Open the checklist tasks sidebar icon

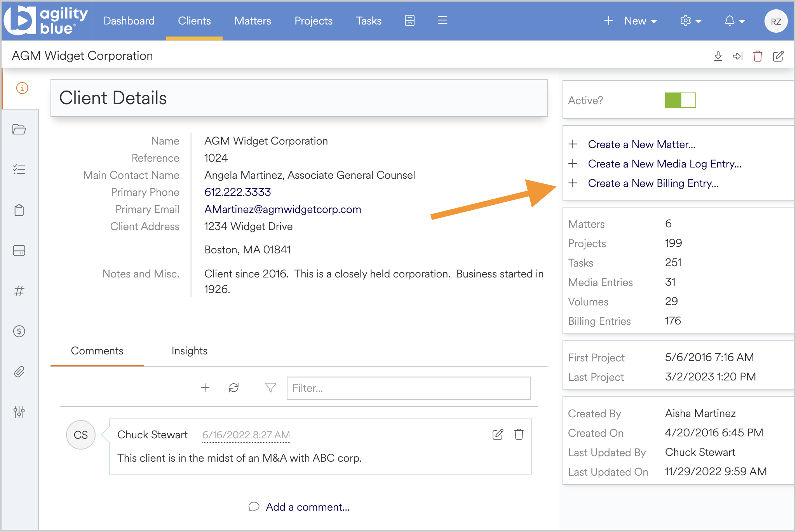tap(19, 169)
